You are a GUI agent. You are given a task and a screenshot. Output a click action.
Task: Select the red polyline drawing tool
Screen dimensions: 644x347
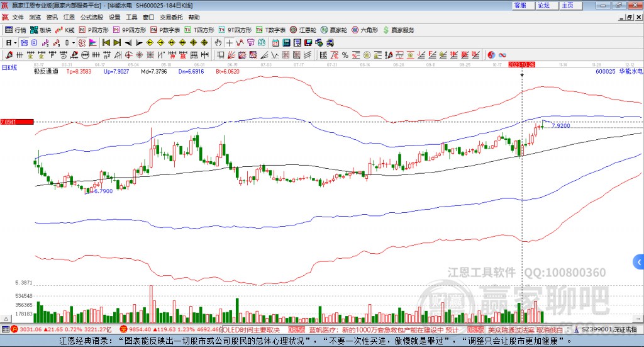coord(240,43)
